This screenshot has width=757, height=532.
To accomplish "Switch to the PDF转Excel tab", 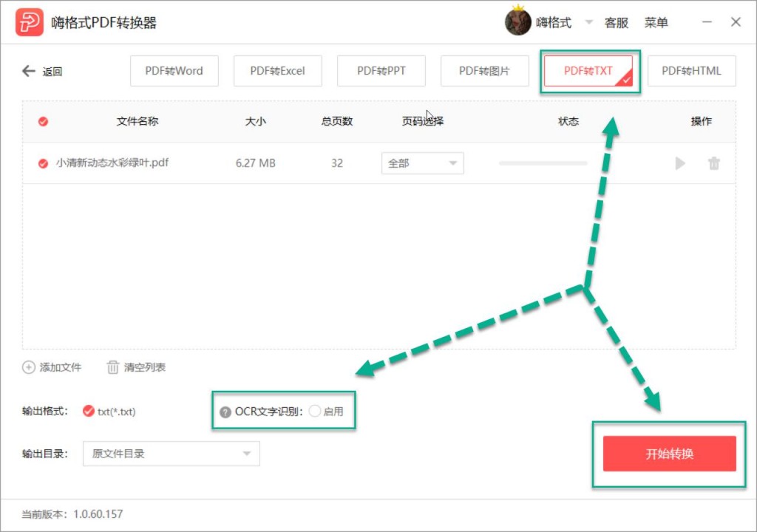I will click(278, 71).
